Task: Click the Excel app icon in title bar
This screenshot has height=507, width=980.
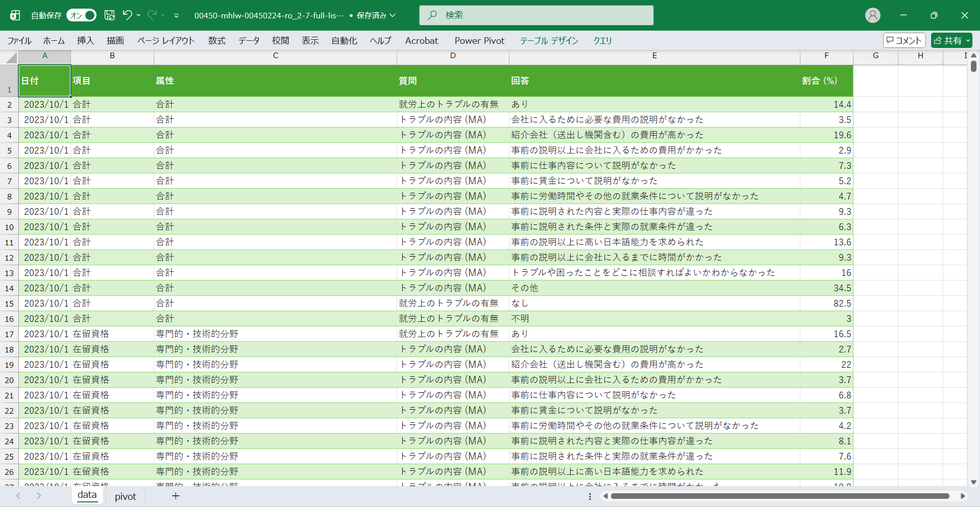Action: pyautogui.click(x=15, y=15)
